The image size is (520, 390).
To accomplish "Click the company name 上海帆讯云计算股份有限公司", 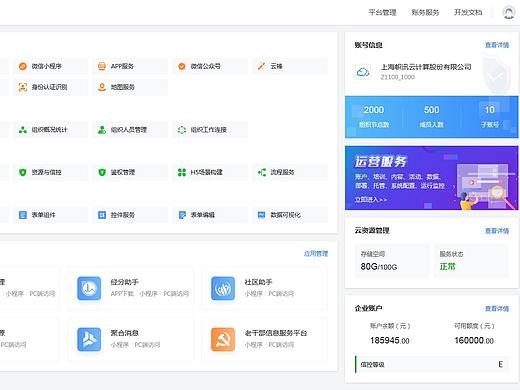I will click(x=426, y=67).
